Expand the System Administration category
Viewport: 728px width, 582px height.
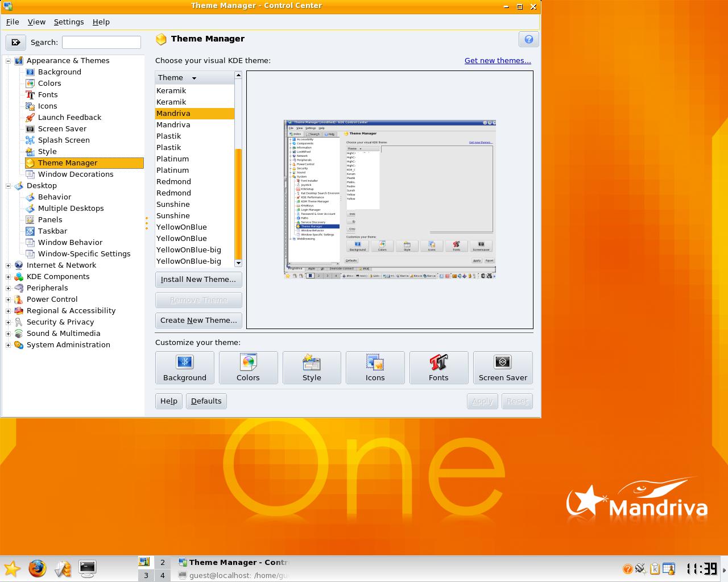click(9, 345)
